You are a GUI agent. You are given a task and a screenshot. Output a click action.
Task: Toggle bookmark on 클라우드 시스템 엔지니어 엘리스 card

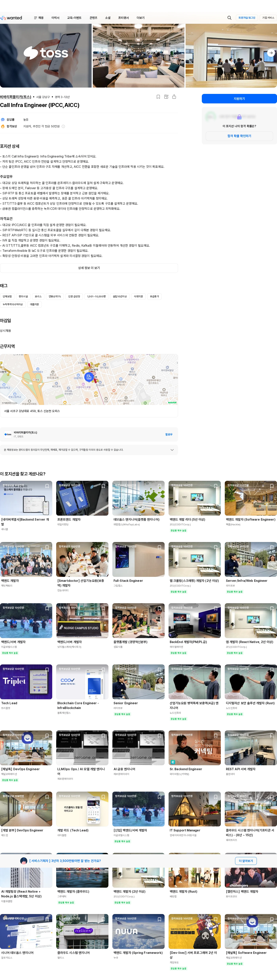(x=103, y=920)
